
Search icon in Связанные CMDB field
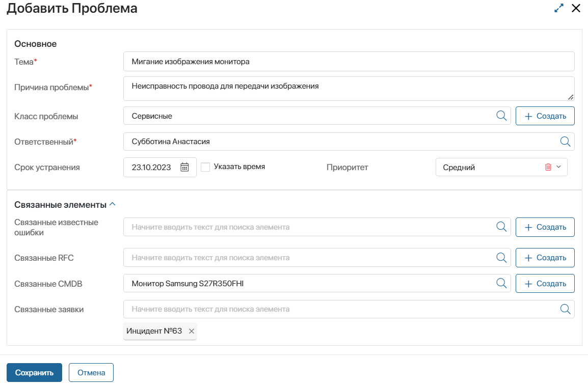point(501,283)
